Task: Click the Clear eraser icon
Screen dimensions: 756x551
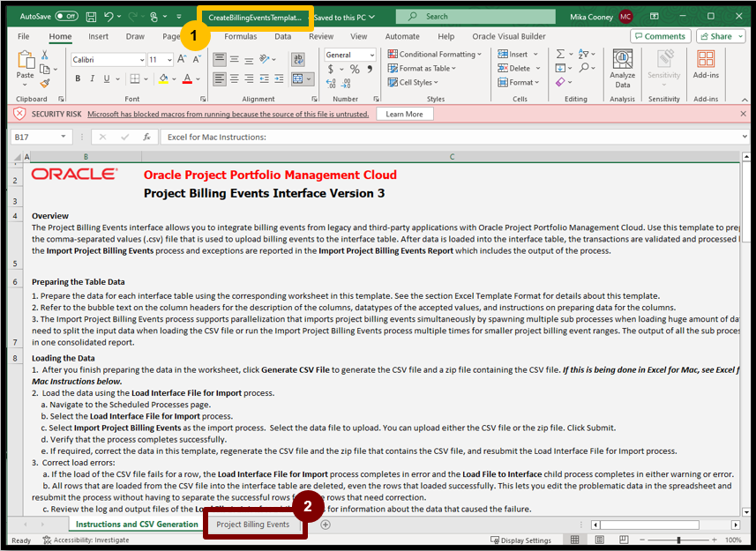Action: (x=560, y=82)
